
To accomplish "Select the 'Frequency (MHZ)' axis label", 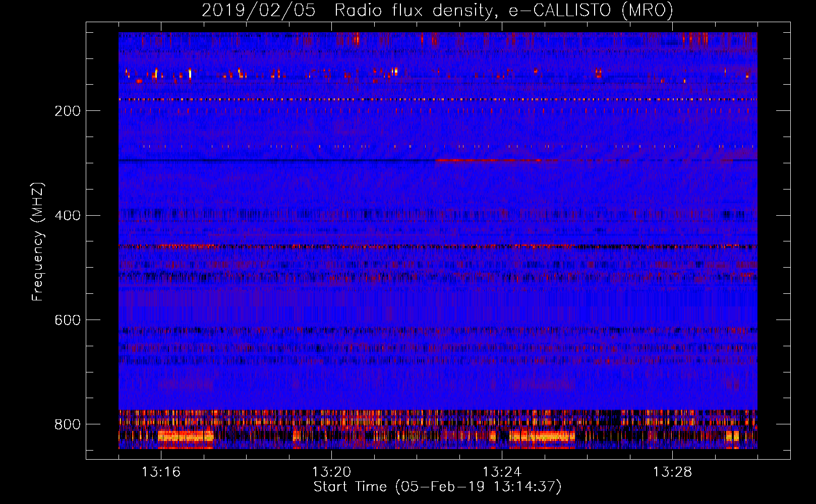I will tap(38, 242).
